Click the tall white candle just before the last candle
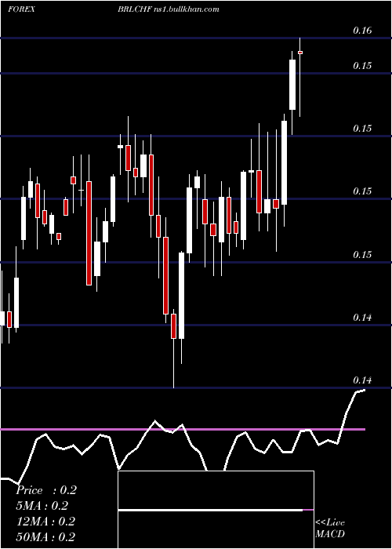Viewport: 392px width, 549px height. click(x=292, y=85)
